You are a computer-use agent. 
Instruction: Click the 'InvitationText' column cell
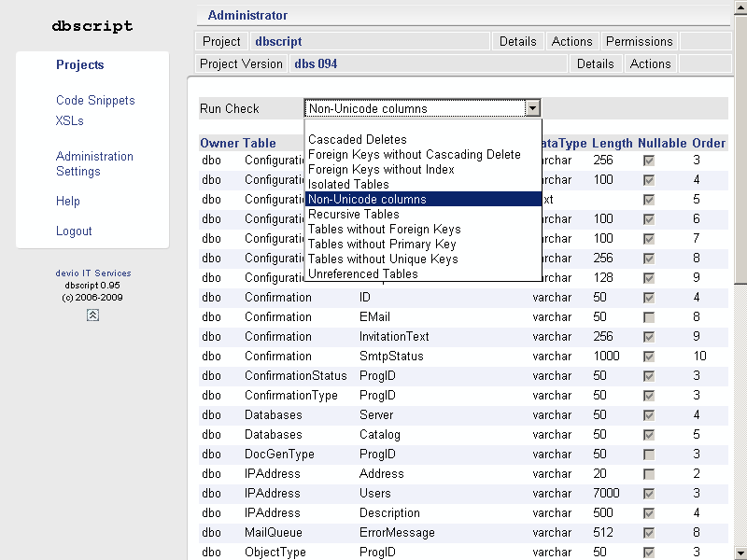point(394,337)
